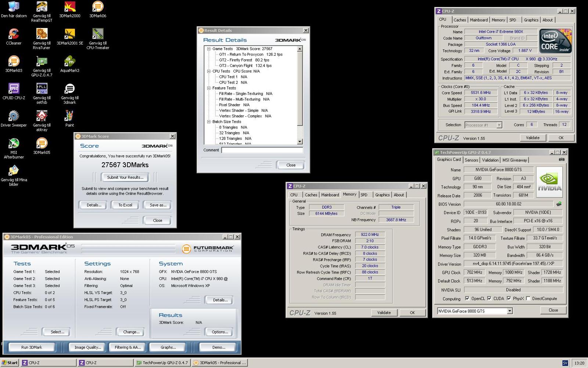Click the Filtering & AA button
This screenshot has width=588, height=368.
tap(128, 347)
